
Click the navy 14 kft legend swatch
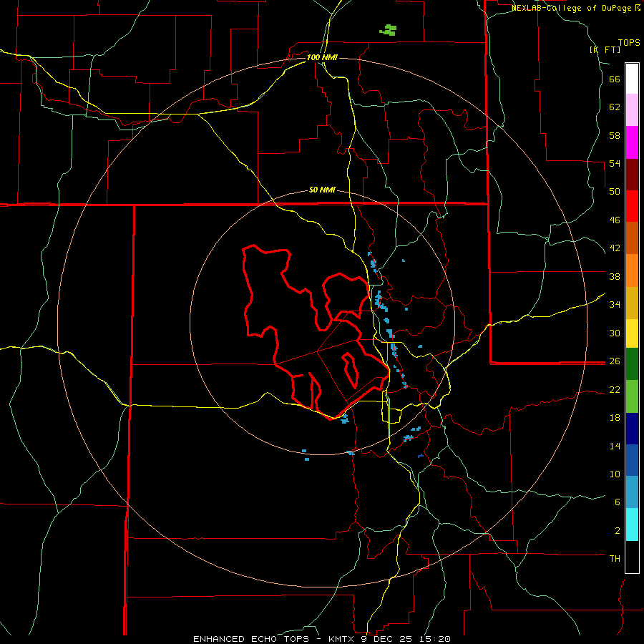(x=632, y=429)
